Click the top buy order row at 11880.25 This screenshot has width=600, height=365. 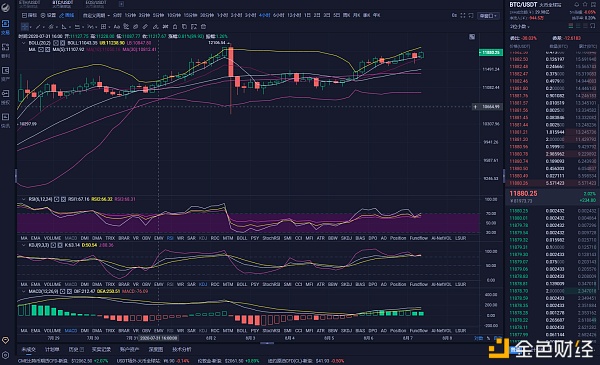pyautogui.click(x=552, y=211)
